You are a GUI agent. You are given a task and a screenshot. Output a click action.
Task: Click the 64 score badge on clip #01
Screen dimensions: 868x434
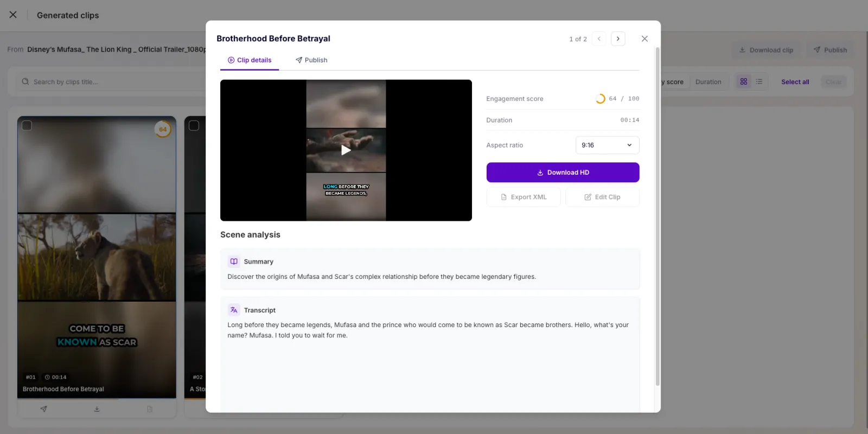(163, 129)
